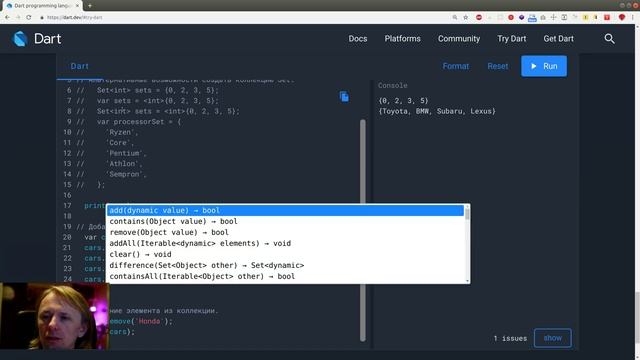Reload the page with the refresh icon
The height and width of the screenshot is (360, 640).
coord(29,18)
